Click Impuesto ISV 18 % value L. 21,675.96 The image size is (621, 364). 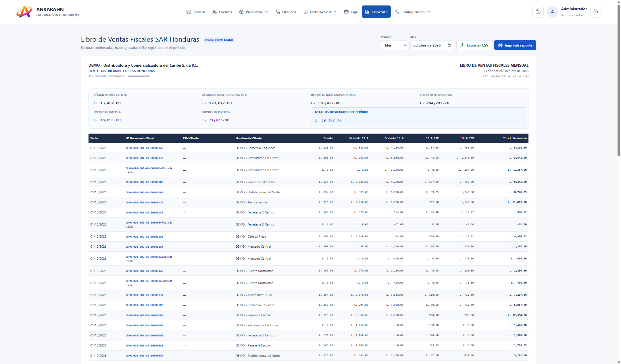216,120
